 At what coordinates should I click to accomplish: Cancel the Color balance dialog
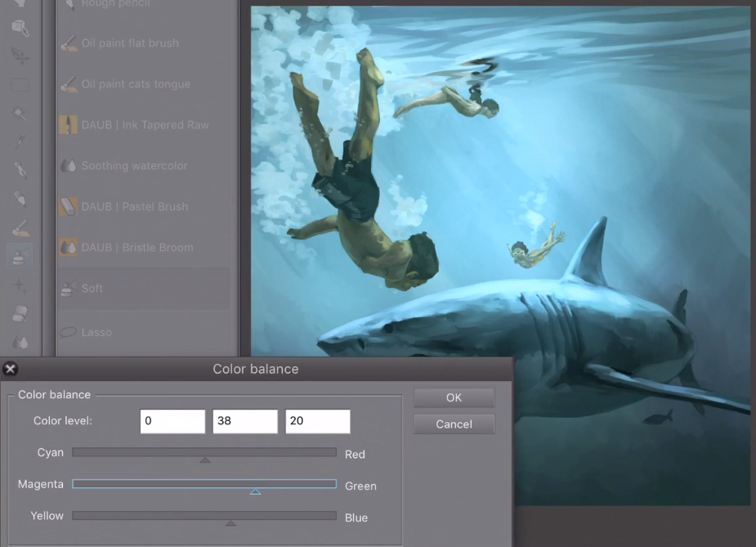coord(454,424)
